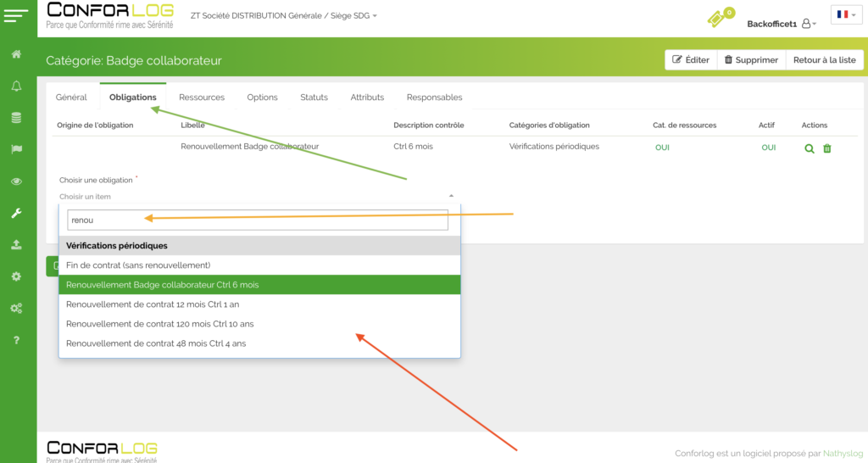Image resolution: width=868 pixels, height=463 pixels.
Task: Click the search field containing 'renou'
Action: pyautogui.click(x=257, y=220)
